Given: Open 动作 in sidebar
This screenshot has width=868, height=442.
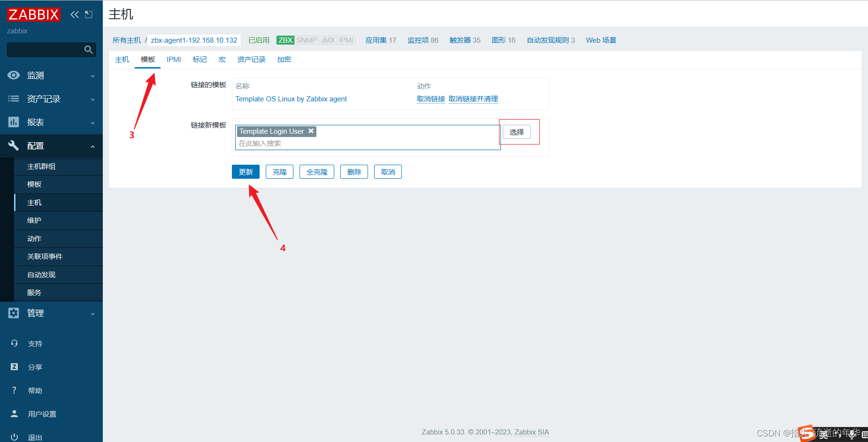Looking at the screenshot, I should 58,239.
